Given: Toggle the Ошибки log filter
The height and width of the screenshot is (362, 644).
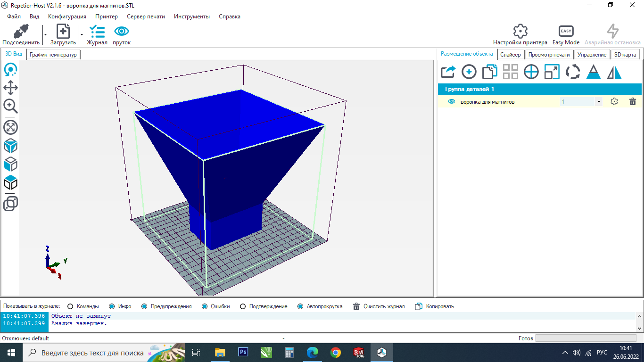Looking at the screenshot, I should (x=205, y=306).
